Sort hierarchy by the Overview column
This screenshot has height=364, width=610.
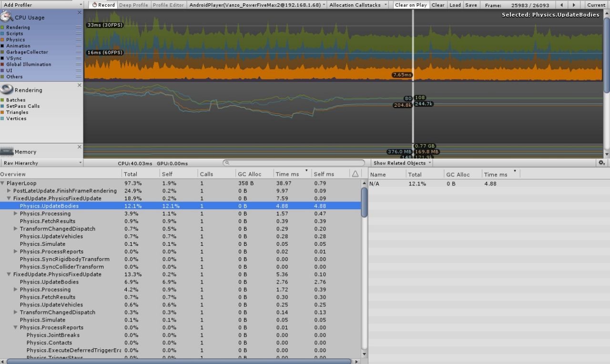pos(61,174)
